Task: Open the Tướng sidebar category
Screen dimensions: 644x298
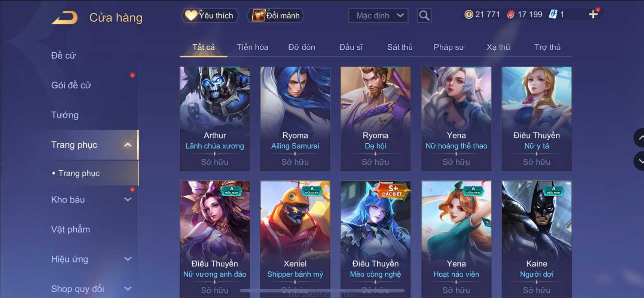Action: click(x=65, y=115)
